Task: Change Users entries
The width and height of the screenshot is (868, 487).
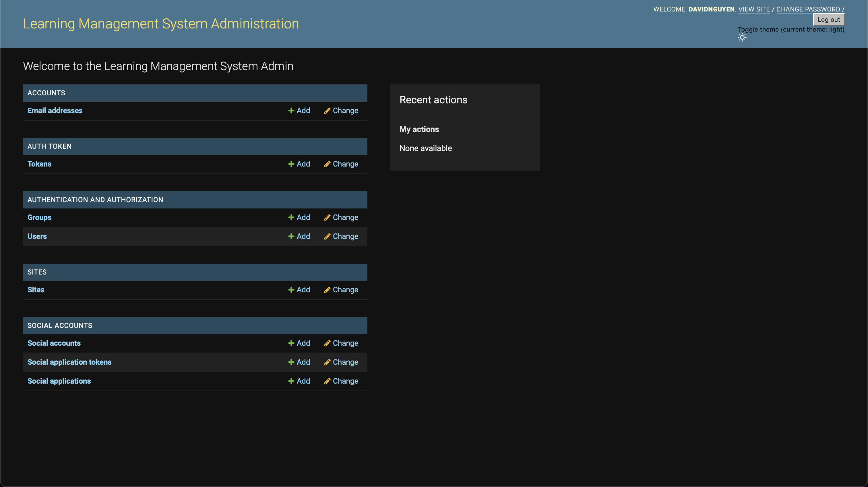Action: pos(341,236)
